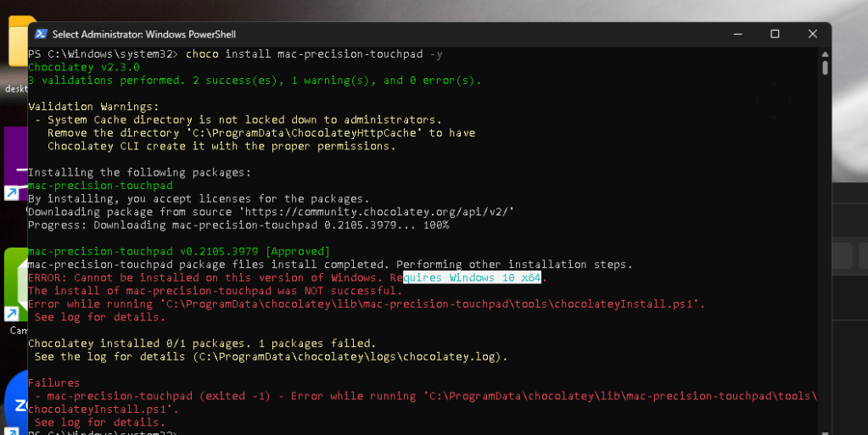This screenshot has width=868, height=435.
Task: Maximize the PowerShell window
Action: pos(775,34)
